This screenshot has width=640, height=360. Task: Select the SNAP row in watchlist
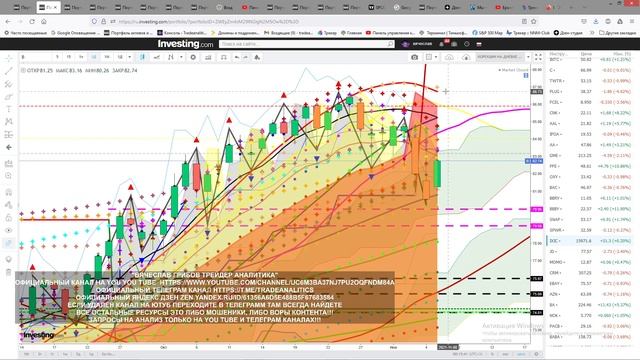590,220
